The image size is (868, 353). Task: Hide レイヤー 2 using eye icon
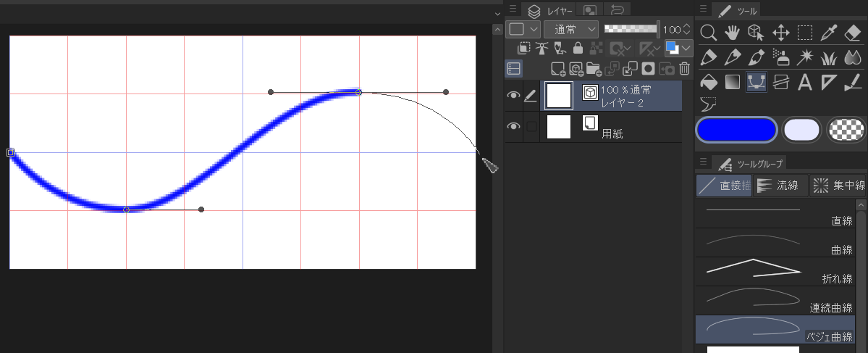[x=514, y=96]
